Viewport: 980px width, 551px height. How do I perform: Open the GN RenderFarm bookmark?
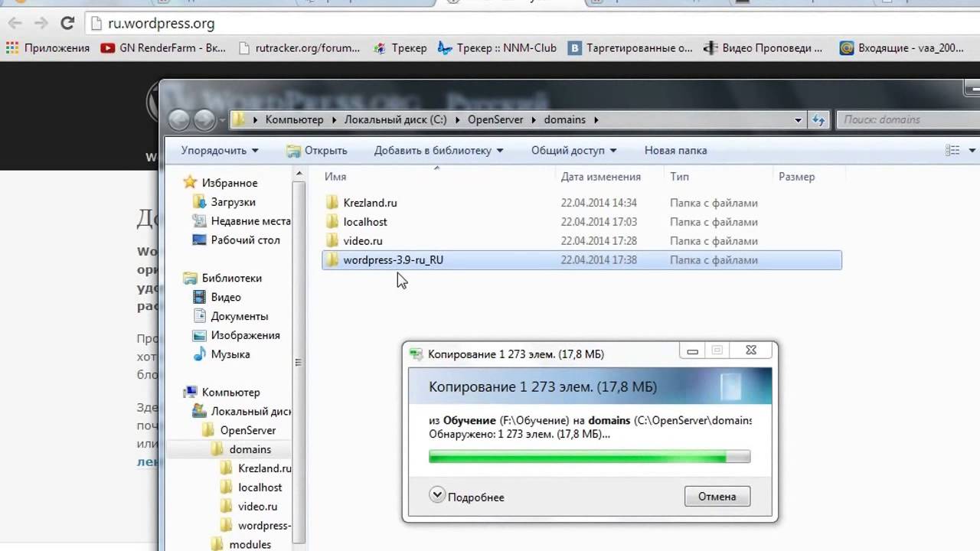point(163,47)
